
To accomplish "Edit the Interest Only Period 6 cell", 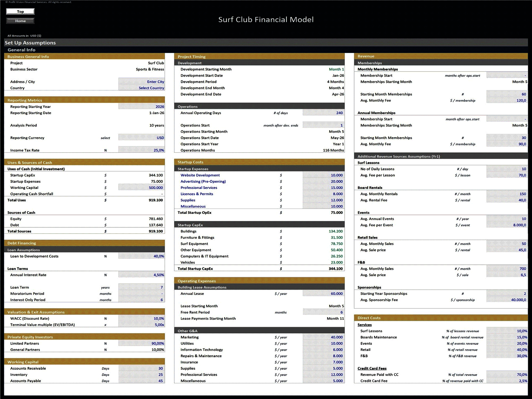I will (142, 300).
